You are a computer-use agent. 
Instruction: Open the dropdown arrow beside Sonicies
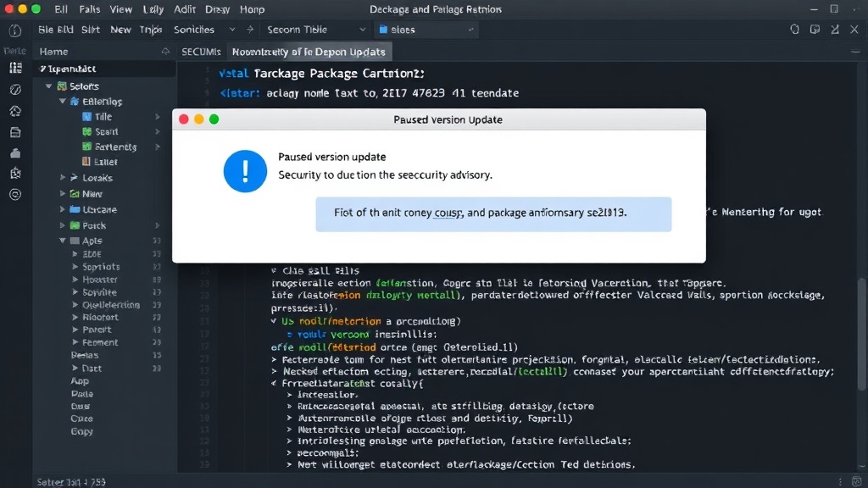coord(232,30)
